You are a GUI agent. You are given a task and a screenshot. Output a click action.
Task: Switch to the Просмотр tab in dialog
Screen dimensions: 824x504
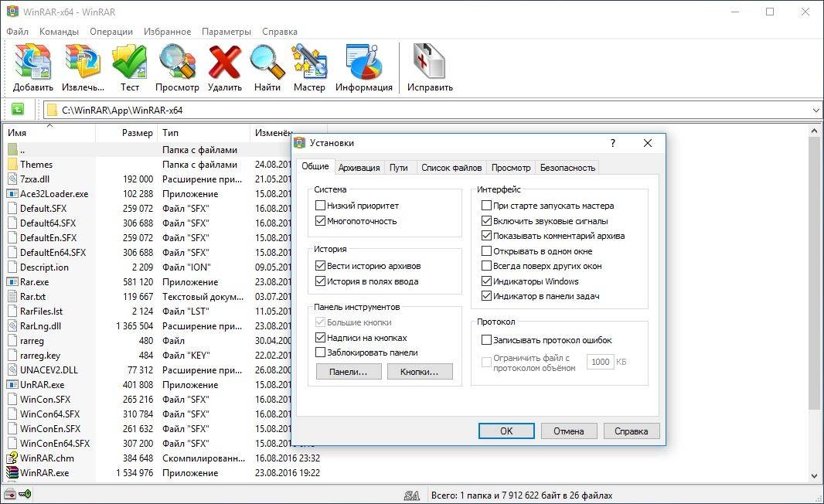point(511,168)
